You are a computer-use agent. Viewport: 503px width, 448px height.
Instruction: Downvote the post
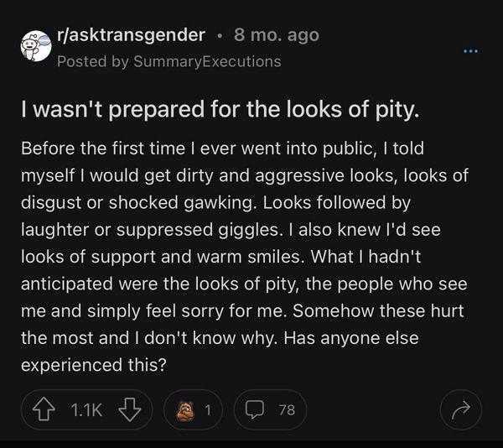(129, 409)
